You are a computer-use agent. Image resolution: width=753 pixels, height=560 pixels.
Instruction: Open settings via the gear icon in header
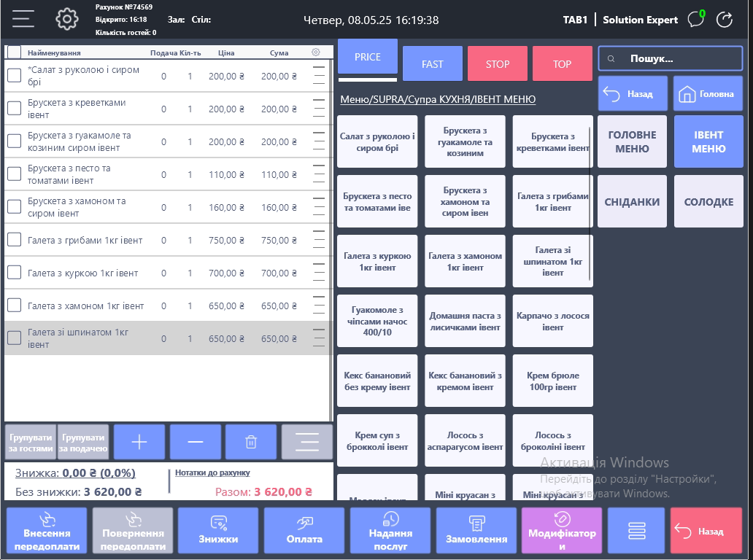pos(67,20)
